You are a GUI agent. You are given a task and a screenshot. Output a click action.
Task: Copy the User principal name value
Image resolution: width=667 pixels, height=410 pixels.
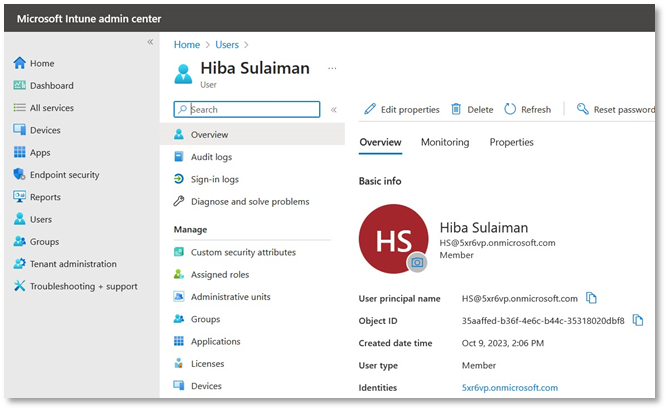click(591, 298)
